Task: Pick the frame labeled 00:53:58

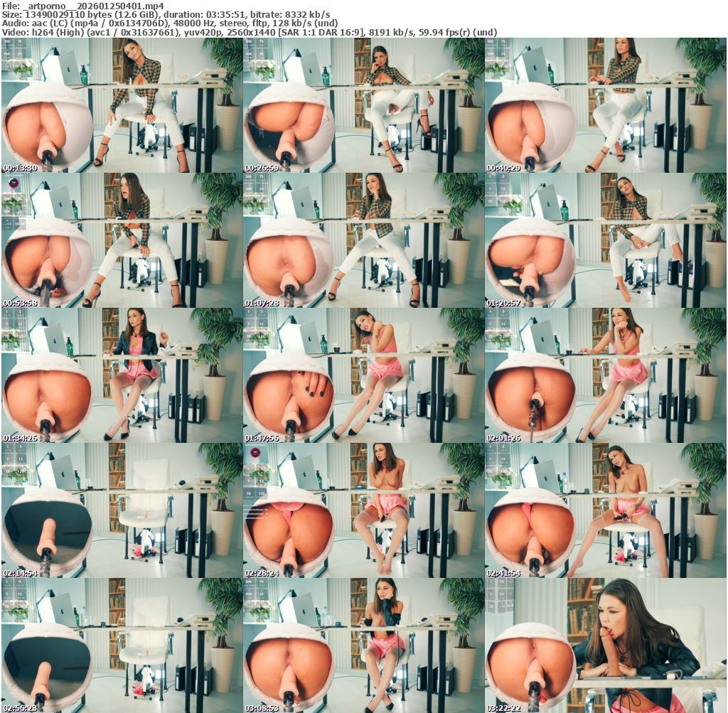Action: pos(122,240)
